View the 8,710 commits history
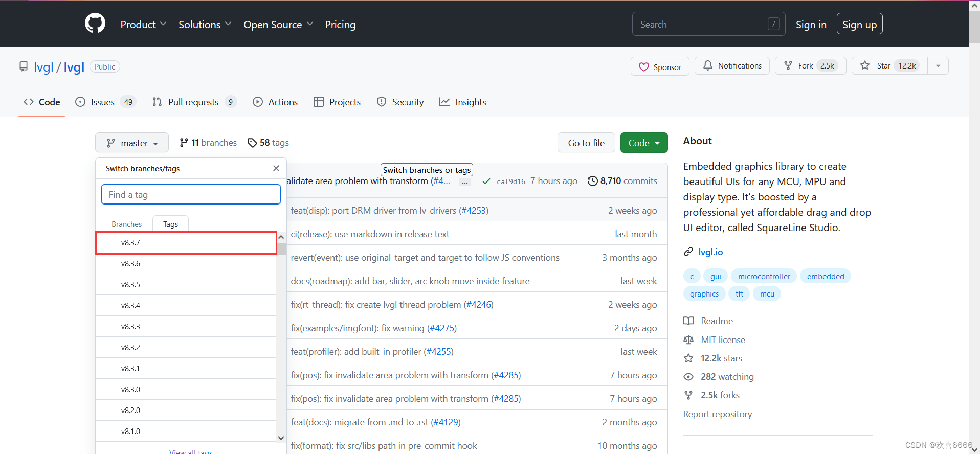 click(622, 181)
